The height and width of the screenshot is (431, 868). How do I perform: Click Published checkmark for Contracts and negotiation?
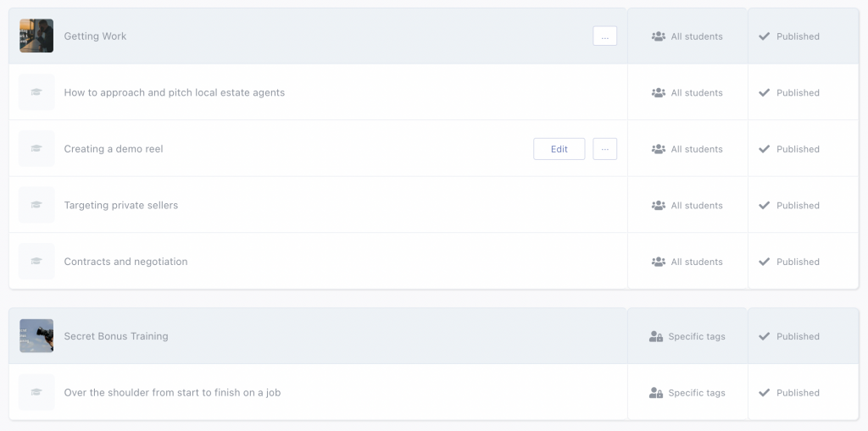point(765,262)
